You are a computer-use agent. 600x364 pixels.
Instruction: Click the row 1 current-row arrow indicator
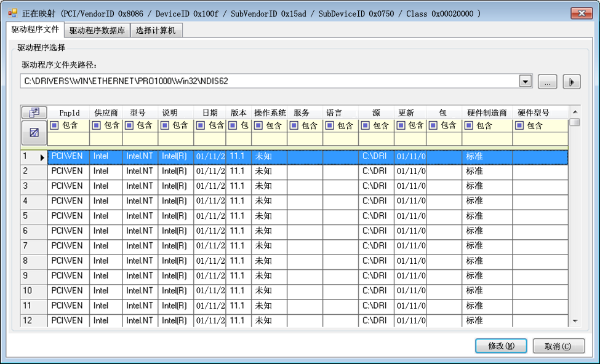(42, 157)
